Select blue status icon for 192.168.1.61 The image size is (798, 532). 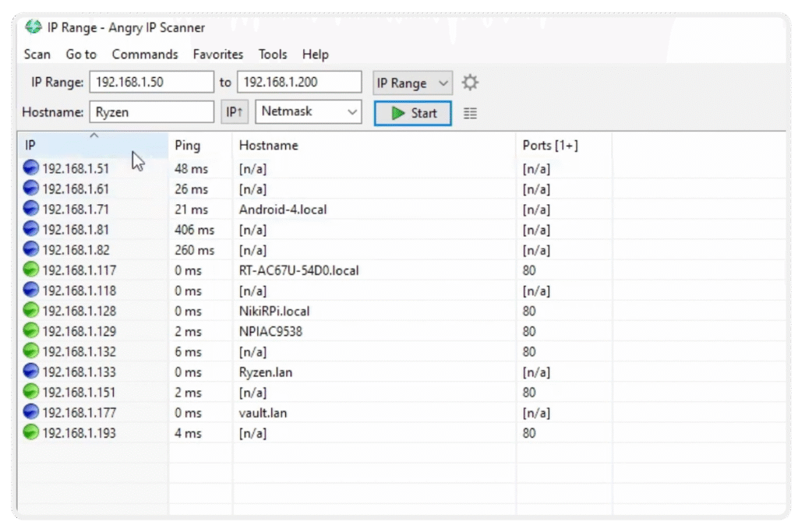point(31,188)
